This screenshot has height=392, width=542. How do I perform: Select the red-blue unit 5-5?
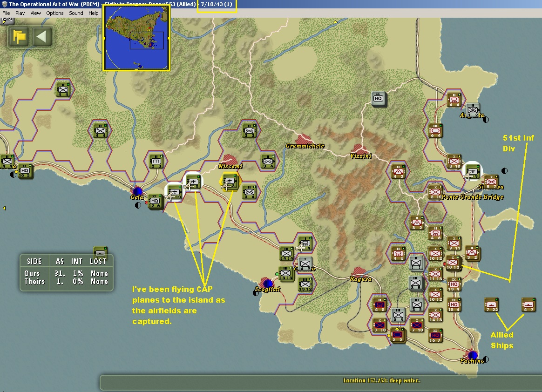398,335
